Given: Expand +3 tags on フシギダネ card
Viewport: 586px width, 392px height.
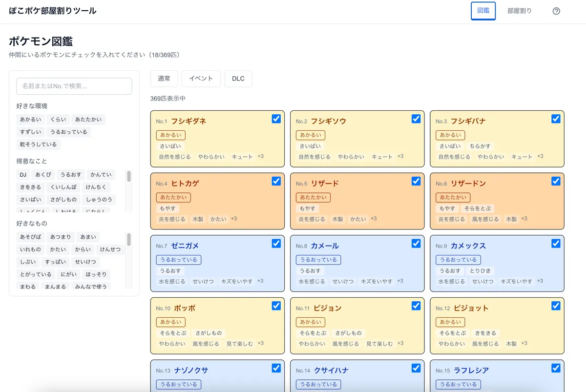Looking at the screenshot, I should (x=260, y=156).
